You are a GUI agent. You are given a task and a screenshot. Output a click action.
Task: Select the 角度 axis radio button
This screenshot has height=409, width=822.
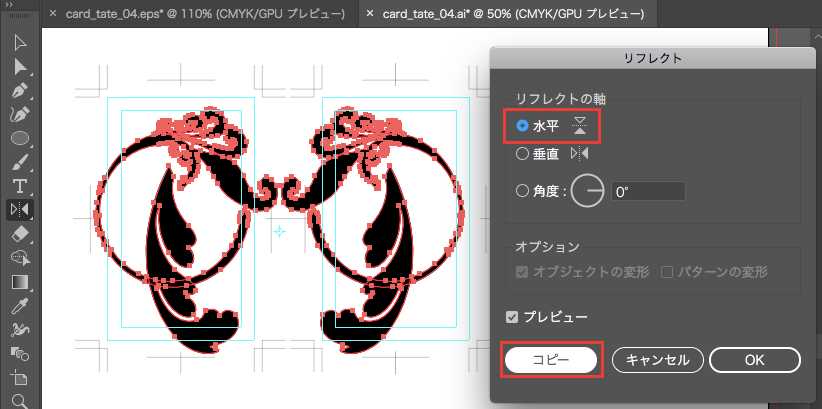pyautogui.click(x=522, y=190)
